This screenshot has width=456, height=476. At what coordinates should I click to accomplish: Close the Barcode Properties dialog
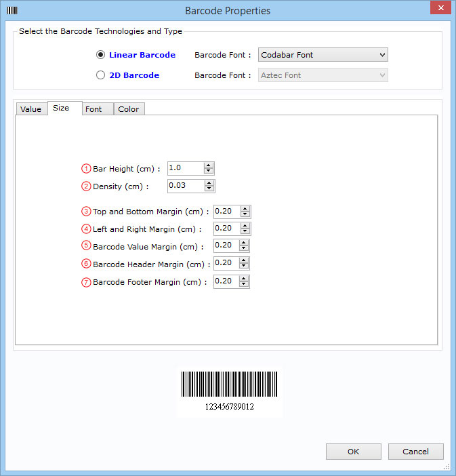[x=441, y=7]
